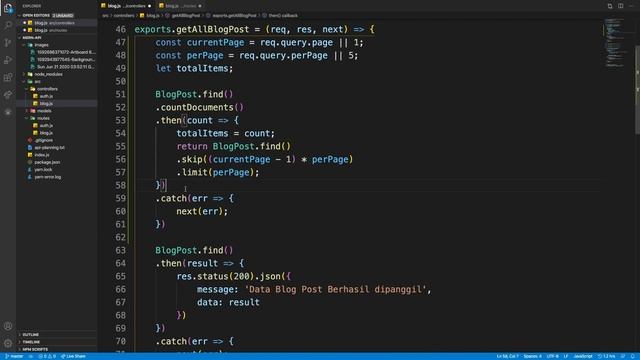Open Source Control view in activity bar
The image size is (640, 360).
pos(8,42)
